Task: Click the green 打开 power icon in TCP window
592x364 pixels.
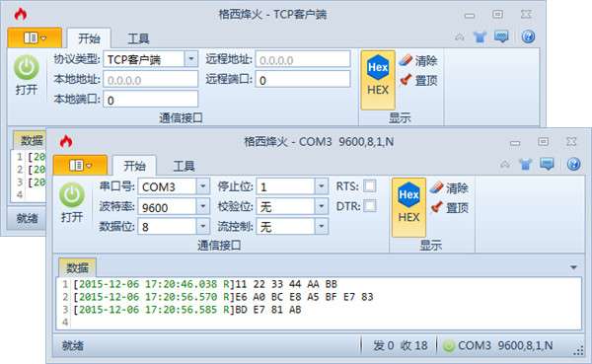Action: point(27,68)
